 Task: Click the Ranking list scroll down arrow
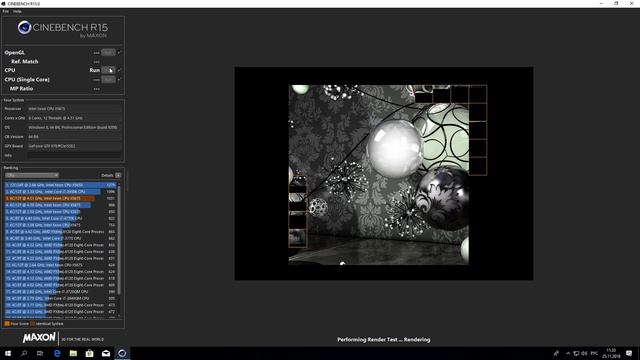[119, 316]
